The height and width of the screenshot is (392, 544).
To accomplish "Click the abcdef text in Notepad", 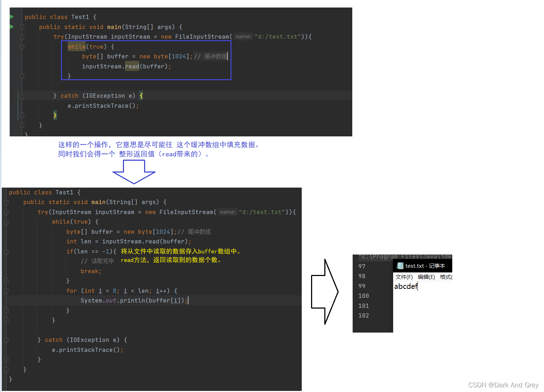I will (x=406, y=286).
